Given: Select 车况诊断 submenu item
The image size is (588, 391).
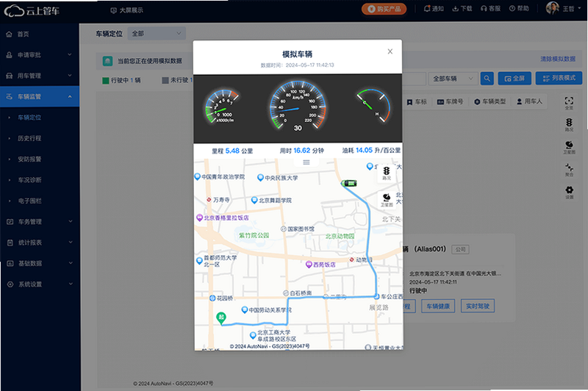Looking at the screenshot, I should 29,180.
